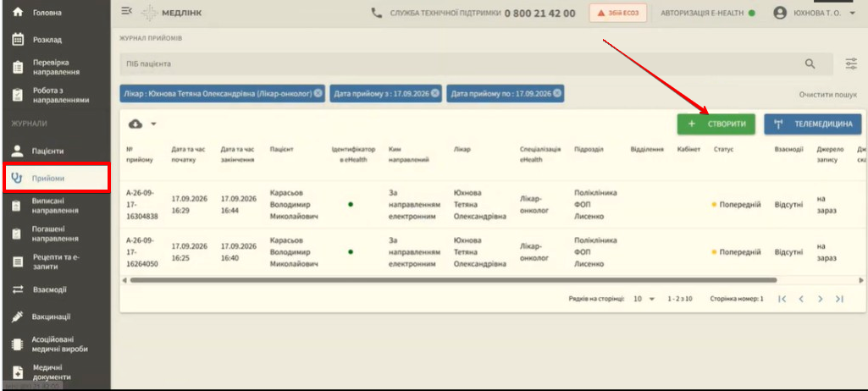Click the clipboard icon beside Перевірка направлення
This screenshot has width=868, height=391.
coord(18,67)
